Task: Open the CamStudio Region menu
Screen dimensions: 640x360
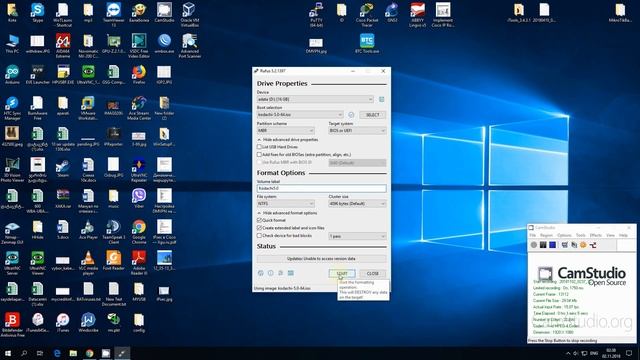Action: (x=546, y=236)
